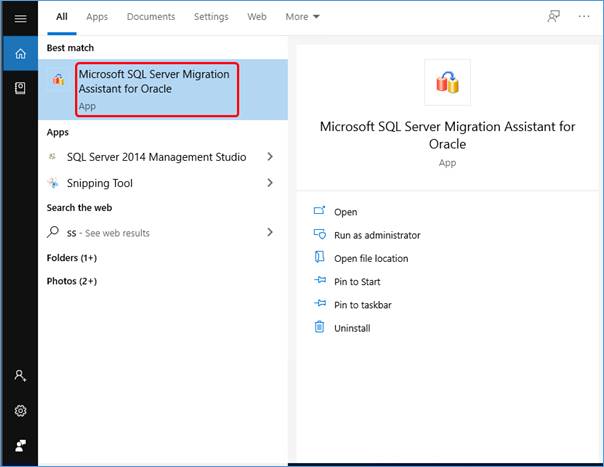Choose Open file location

click(371, 258)
